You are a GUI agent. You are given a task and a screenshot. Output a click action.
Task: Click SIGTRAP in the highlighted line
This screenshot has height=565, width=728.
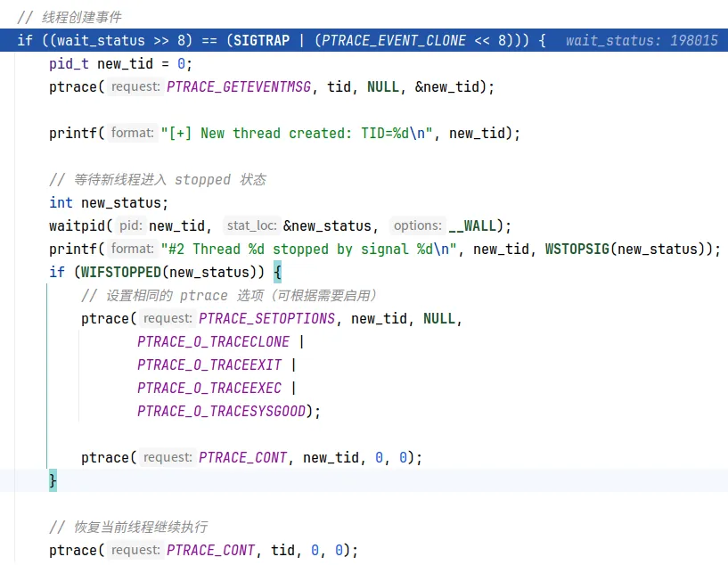(261, 40)
